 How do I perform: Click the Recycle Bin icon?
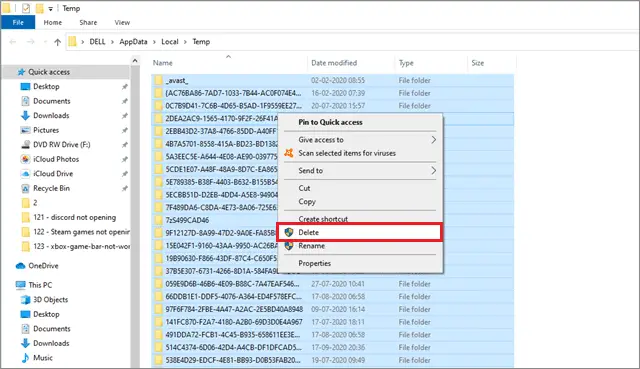click(x=25, y=188)
